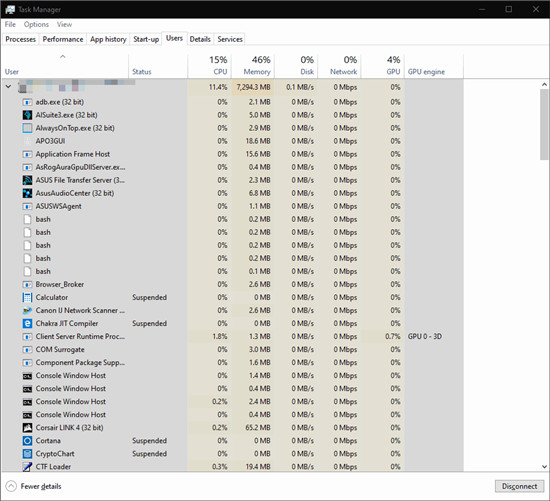The width and height of the screenshot is (550, 501).
Task: Select the Client Server Runtime Process row
Action: [232, 336]
